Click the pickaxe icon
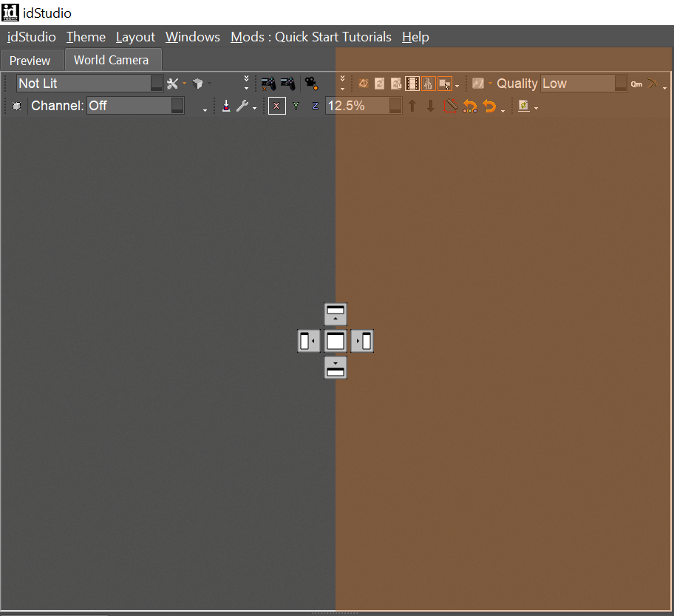The image size is (674, 616). tap(653, 84)
